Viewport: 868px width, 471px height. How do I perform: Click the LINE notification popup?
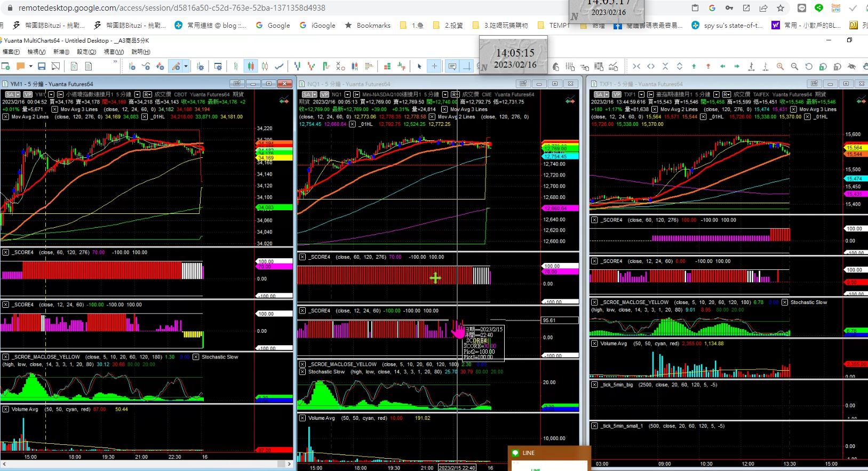549,459
